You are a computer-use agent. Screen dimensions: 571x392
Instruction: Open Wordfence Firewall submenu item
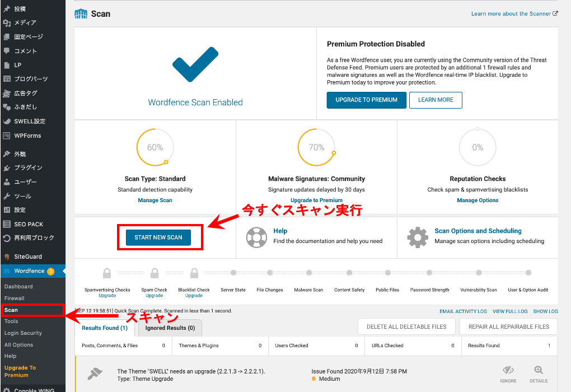pyautogui.click(x=14, y=298)
